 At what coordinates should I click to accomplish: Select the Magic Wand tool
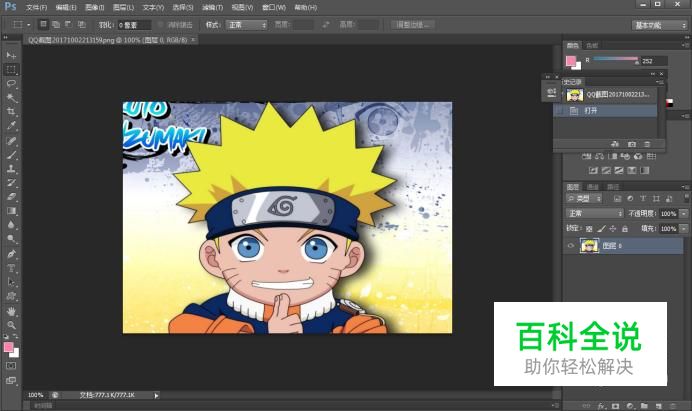tap(11, 98)
